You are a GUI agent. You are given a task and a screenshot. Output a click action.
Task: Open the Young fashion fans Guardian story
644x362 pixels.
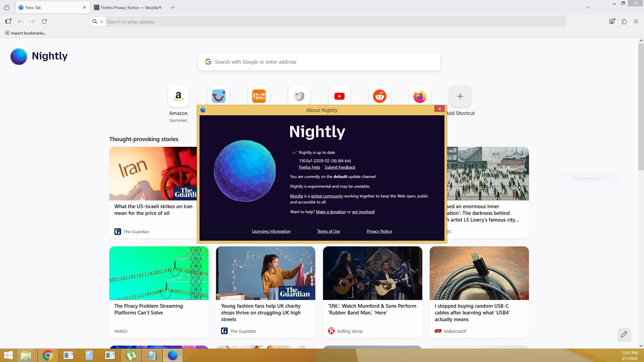point(265,292)
